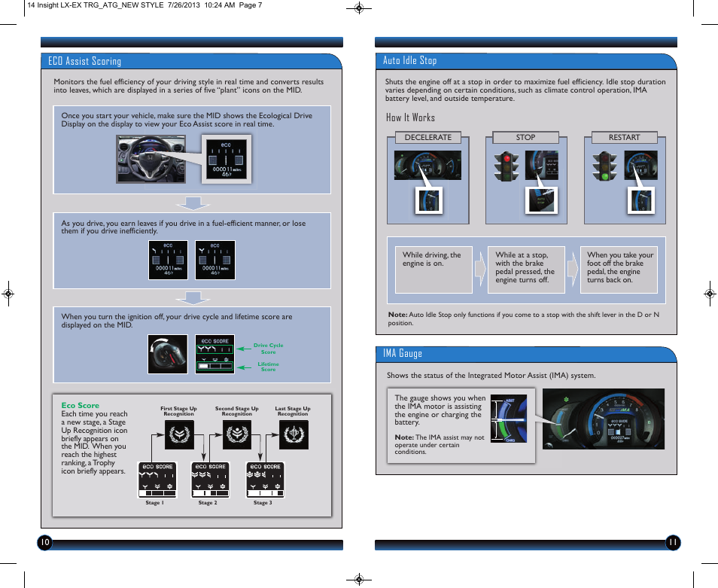The image size is (718, 588).
Task: Click the zoomed Auto Stop inset under STOP
Action: point(542,200)
